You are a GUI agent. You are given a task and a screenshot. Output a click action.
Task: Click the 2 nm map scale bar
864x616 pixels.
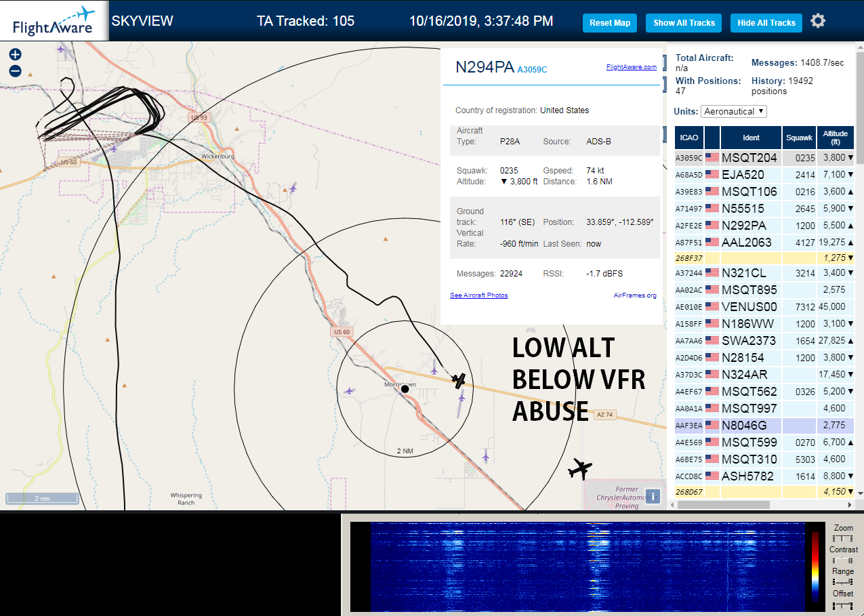(41, 499)
